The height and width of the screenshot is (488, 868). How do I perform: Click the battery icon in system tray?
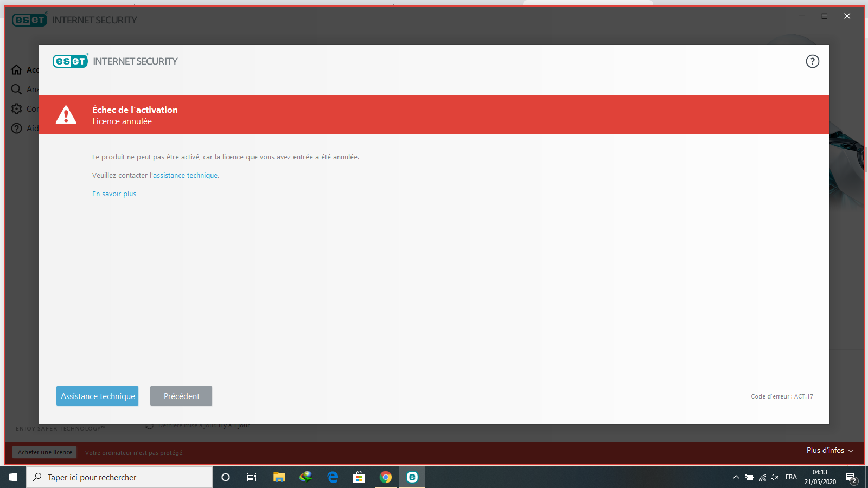[x=749, y=477]
